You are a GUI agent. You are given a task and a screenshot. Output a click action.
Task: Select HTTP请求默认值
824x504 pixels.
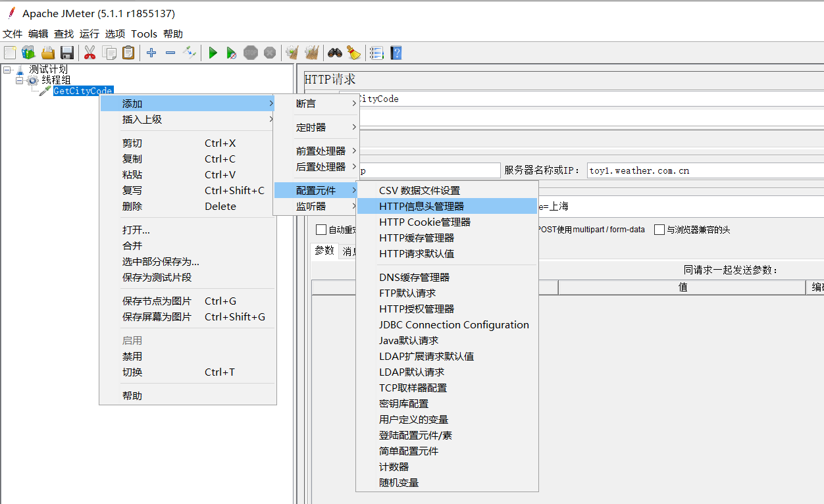pos(448,254)
